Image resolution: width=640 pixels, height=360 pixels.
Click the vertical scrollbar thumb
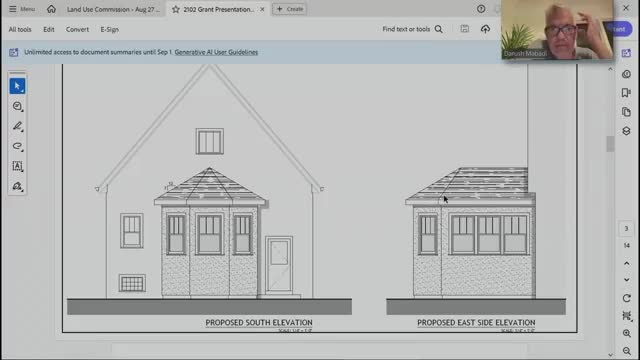click(610, 144)
